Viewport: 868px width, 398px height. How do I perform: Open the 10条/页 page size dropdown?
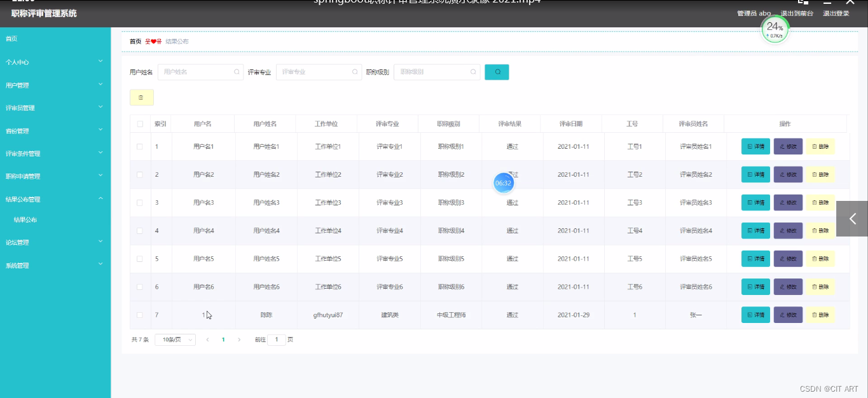point(175,340)
